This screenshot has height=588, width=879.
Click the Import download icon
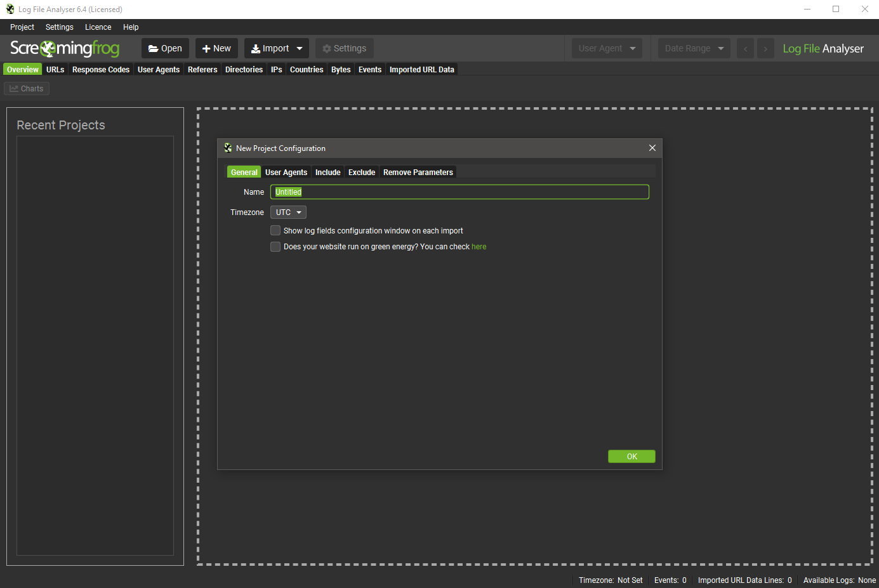[256, 49]
